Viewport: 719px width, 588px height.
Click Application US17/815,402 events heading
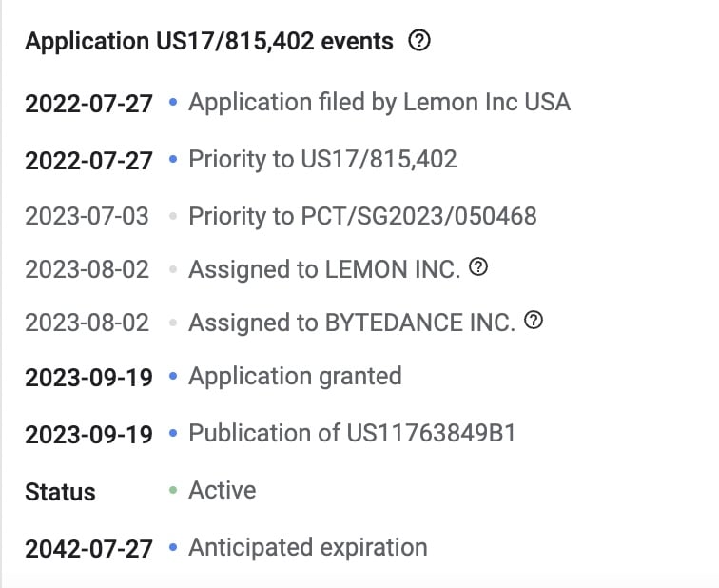point(209,41)
